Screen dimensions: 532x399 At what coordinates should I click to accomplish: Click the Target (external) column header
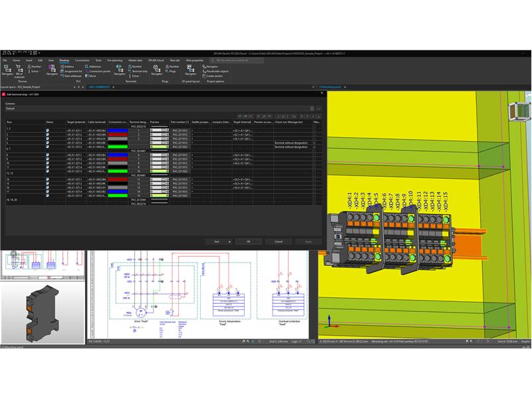76,122
